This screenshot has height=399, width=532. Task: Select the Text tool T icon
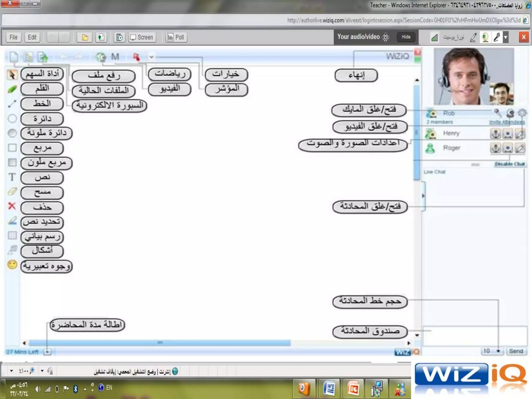point(12,177)
